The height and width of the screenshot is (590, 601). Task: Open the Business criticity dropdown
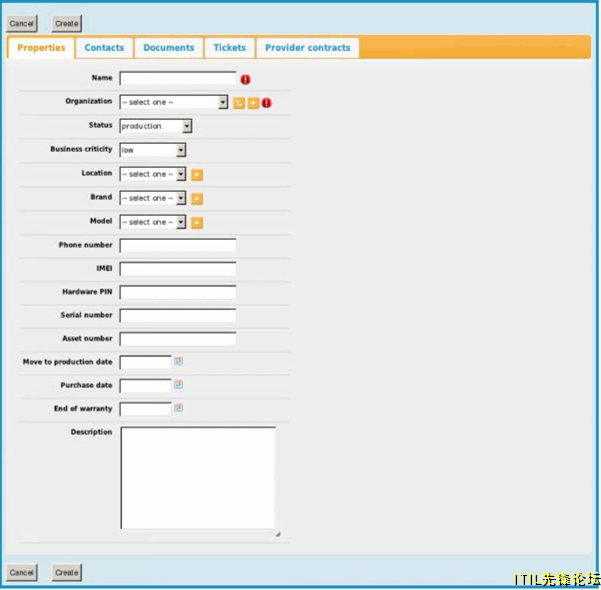(x=153, y=150)
